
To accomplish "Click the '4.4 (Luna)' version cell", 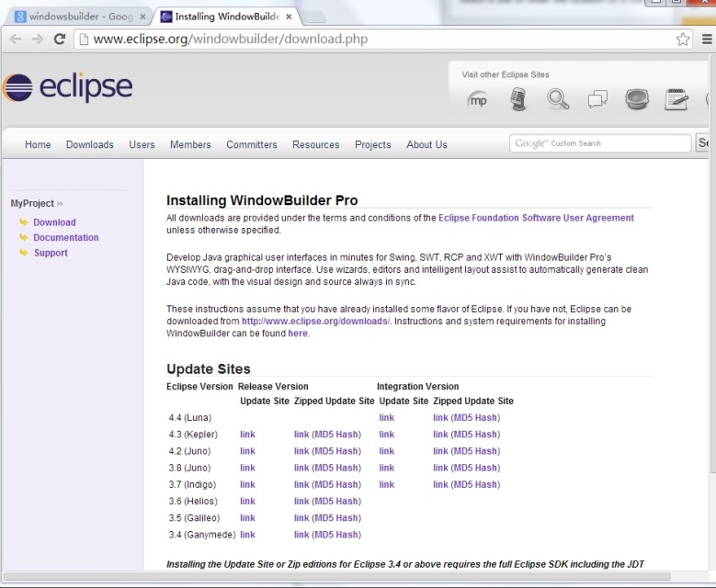I will coord(190,418).
